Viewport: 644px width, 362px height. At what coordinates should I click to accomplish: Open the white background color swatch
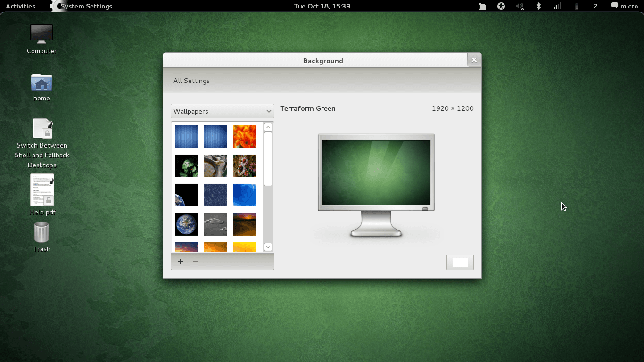pos(460,262)
